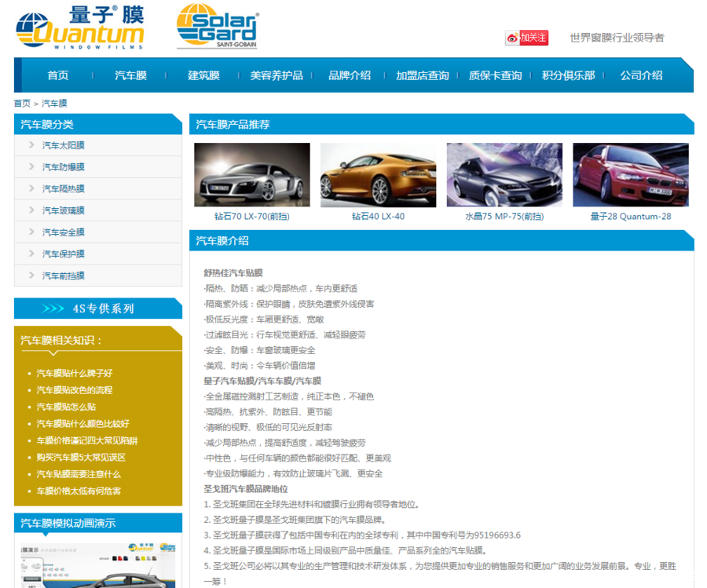Click the 圣戈班汽车膜品牌地位 heading

[x=246, y=489]
